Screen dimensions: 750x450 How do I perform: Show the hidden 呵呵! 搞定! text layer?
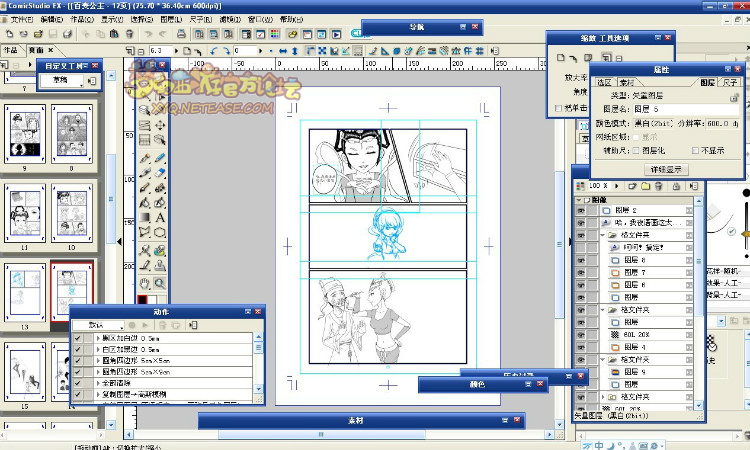coord(581,248)
